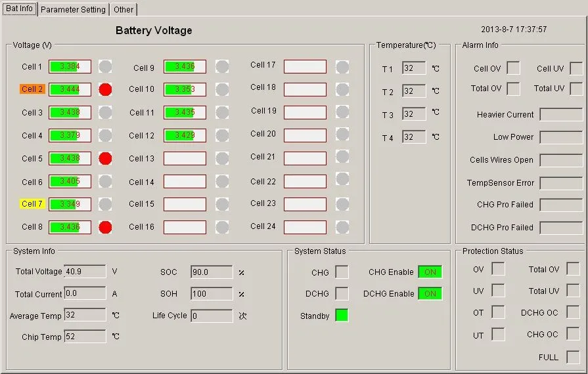Click the orange highlighted Cell 2 label
Viewport: 588px width, 374px height.
(32, 89)
